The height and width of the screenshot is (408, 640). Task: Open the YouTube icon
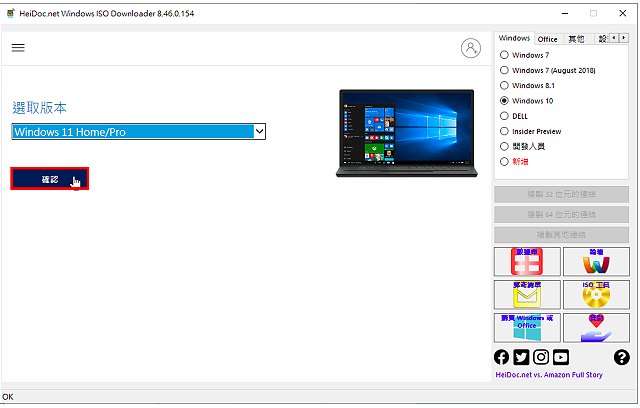point(561,357)
